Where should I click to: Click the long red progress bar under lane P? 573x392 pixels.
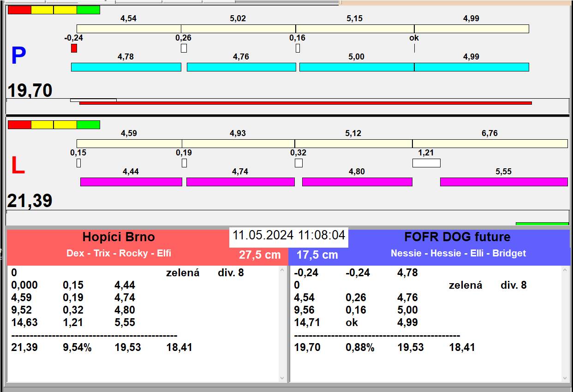coord(305,103)
